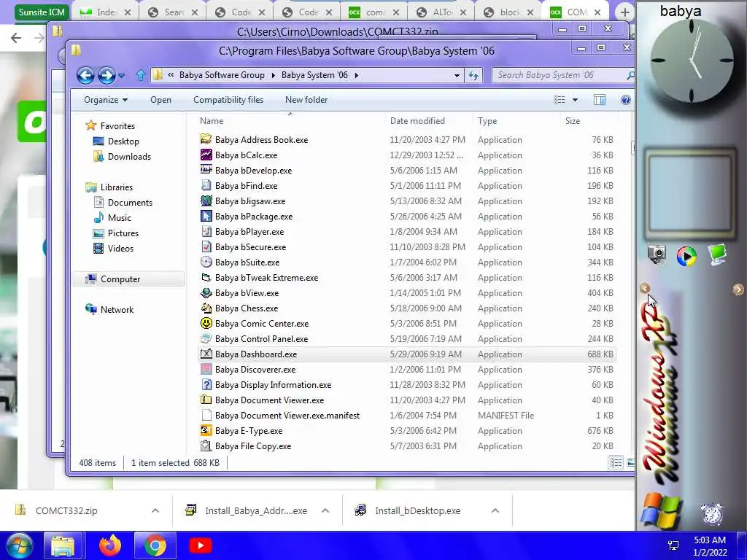Select the Babya bFind.exe icon

tap(206, 185)
